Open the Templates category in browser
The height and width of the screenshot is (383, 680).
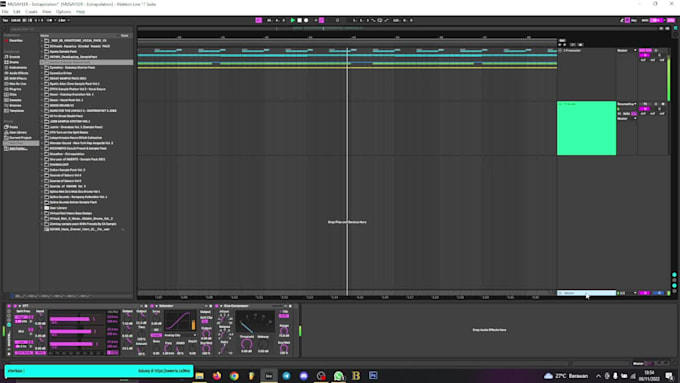point(17,111)
